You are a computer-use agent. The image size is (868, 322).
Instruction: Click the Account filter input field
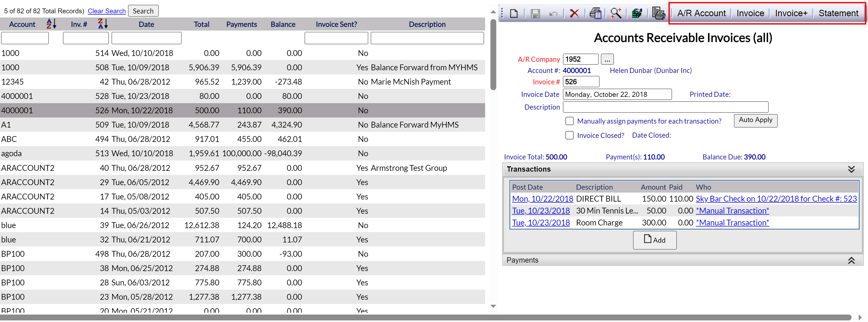pyautogui.click(x=25, y=38)
